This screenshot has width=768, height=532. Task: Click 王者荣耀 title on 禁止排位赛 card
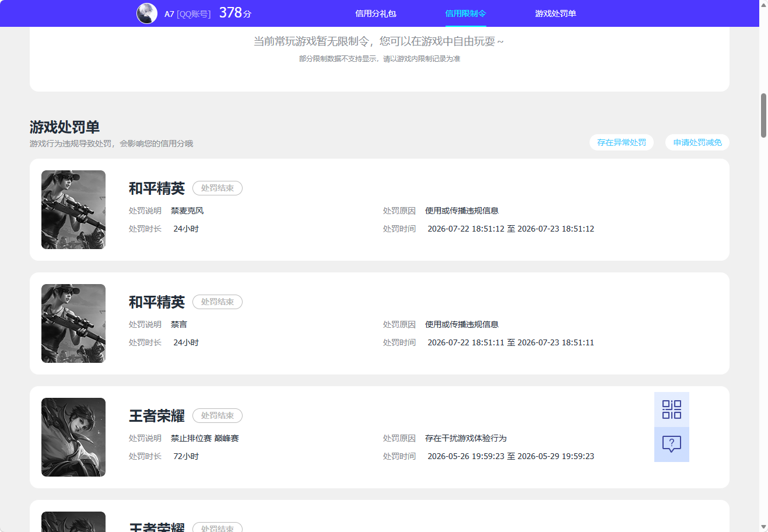pyautogui.click(x=157, y=416)
